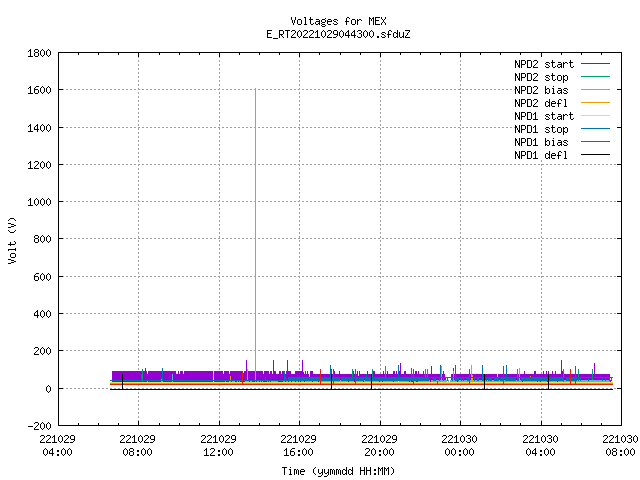640x480 pixels.
Task: Click the file name E_RT20221029044300.sfduZ
Action: pos(338,34)
